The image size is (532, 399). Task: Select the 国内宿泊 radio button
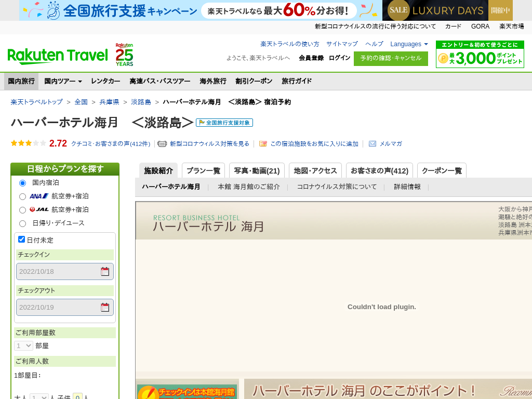pyautogui.click(x=23, y=183)
